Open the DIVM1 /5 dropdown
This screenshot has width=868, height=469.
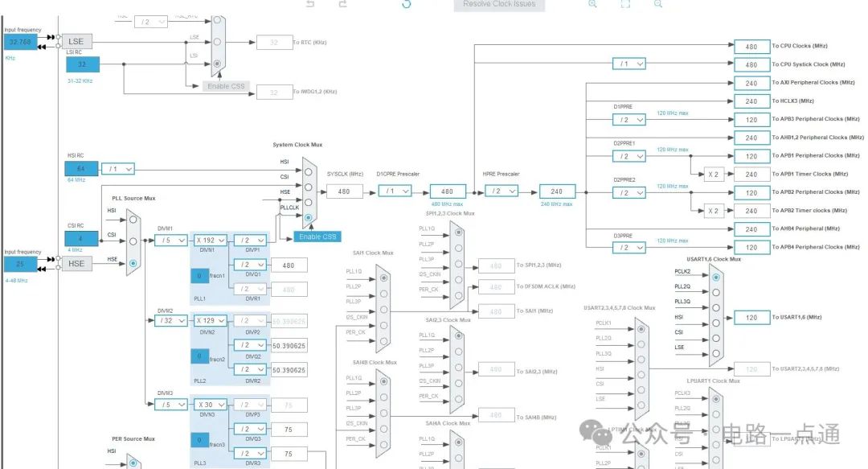171,240
